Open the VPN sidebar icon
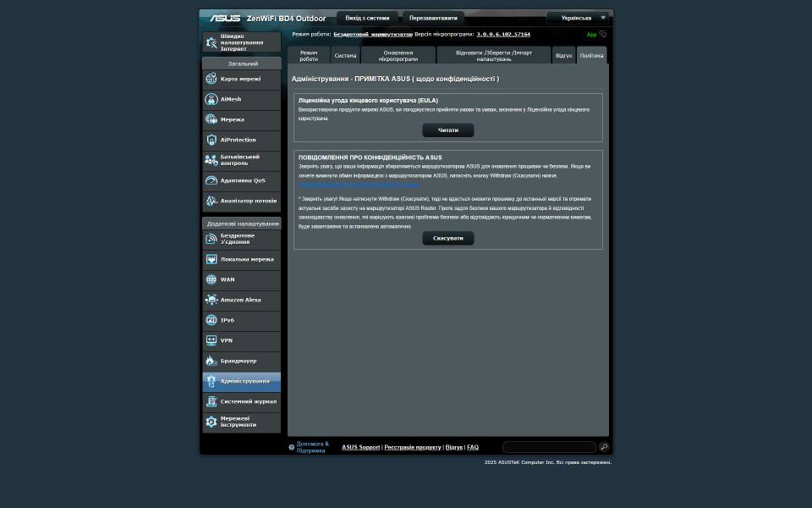This screenshot has height=508, width=812. (211, 340)
